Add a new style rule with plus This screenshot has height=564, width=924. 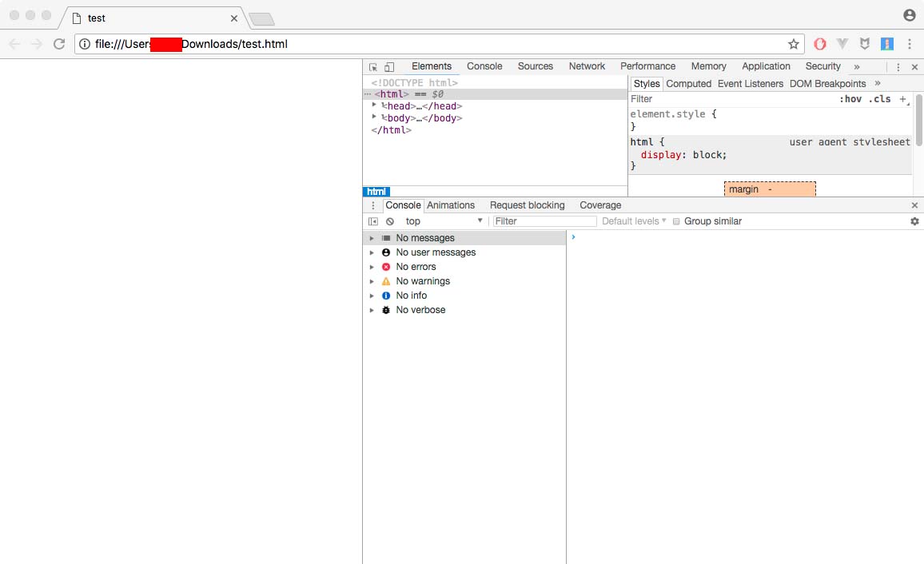click(x=903, y=99)
